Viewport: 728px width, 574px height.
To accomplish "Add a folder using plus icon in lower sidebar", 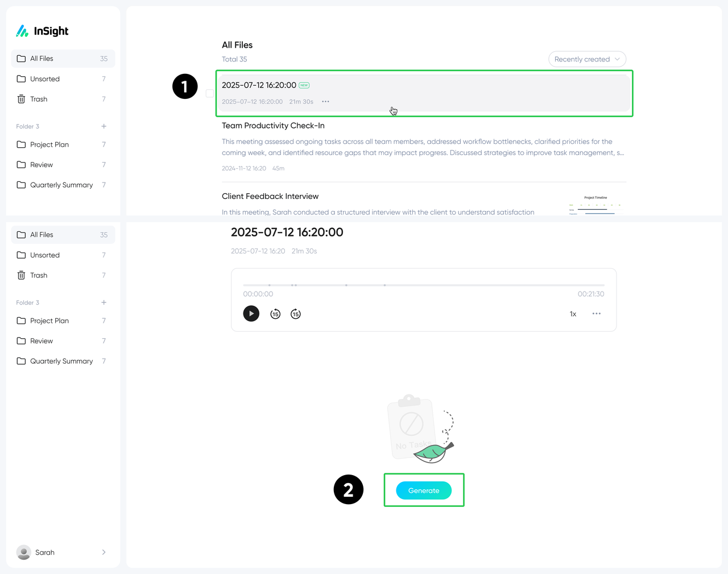I will point(104,302).
